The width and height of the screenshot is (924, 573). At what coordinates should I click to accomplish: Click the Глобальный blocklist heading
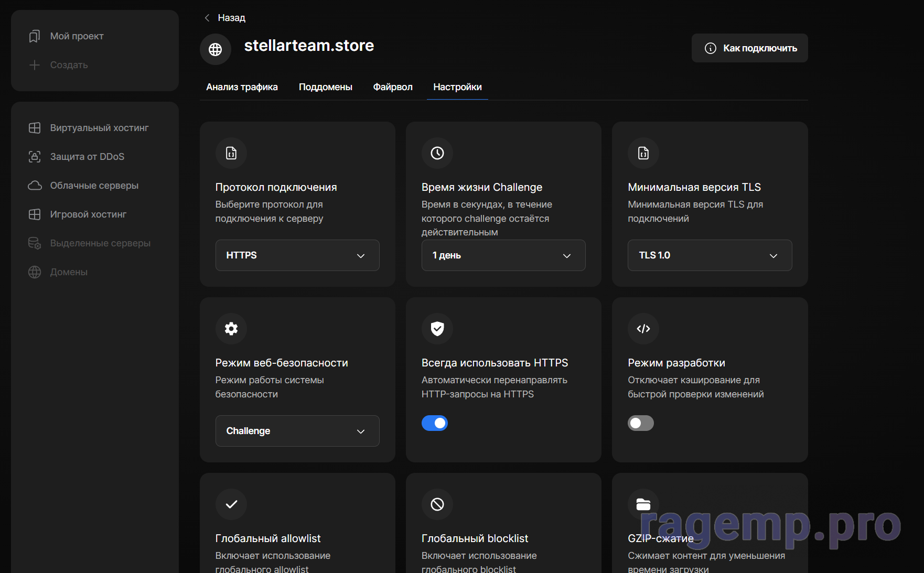coord(475,538)
